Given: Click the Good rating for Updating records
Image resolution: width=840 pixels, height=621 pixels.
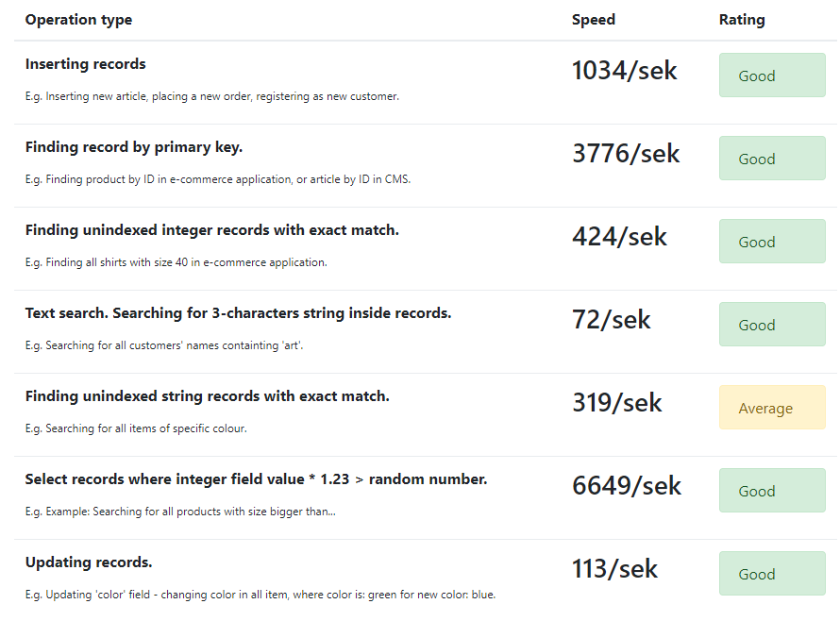Looking at the screenshot, I should [772, 573].
